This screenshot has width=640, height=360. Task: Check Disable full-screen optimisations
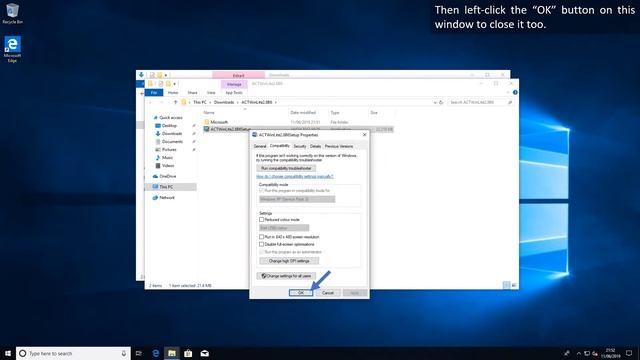pyautogui.click(x=262, y=244)
